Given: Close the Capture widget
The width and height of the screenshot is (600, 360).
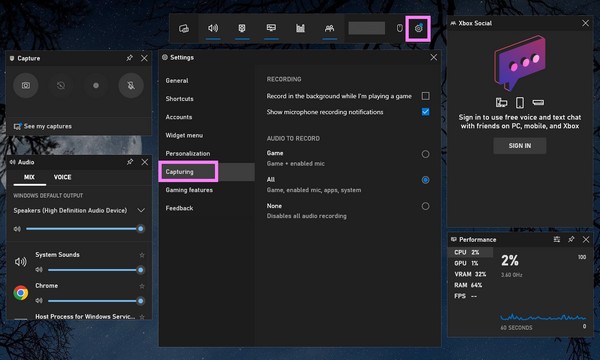Looking at the screenshot, I should (144, 58).
